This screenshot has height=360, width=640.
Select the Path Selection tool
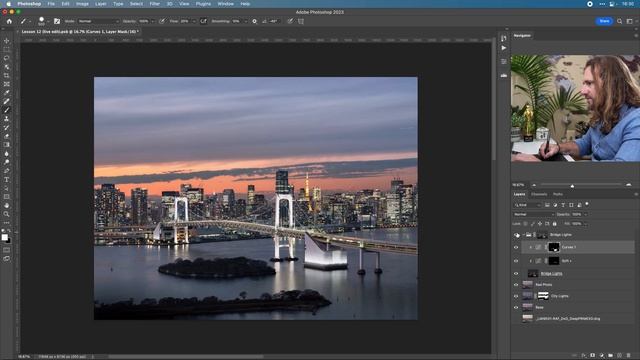(x=7, y=188)
